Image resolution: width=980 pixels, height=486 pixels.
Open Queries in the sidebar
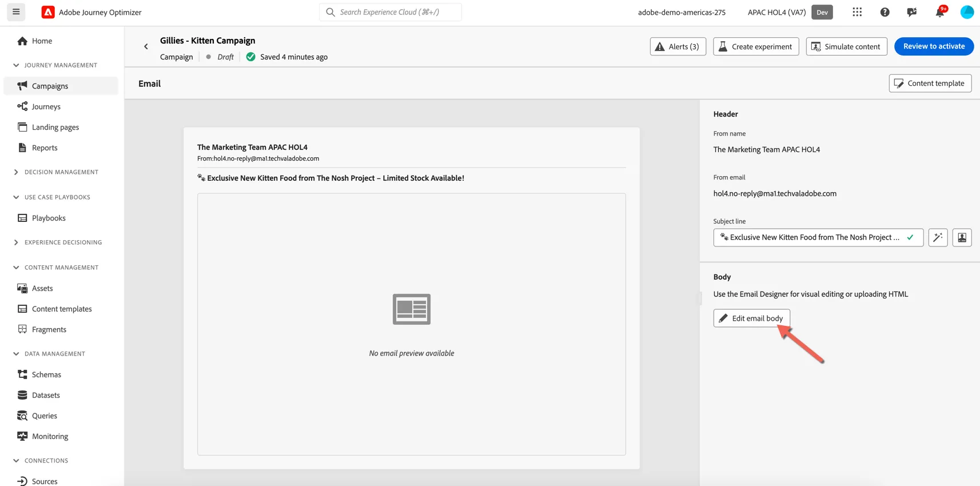point(61,416)
